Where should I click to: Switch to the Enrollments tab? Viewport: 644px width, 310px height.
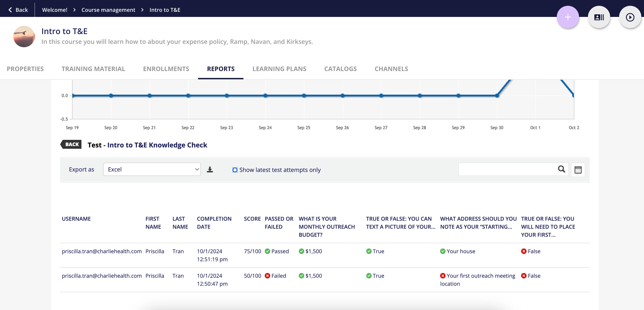click(166, 69)
